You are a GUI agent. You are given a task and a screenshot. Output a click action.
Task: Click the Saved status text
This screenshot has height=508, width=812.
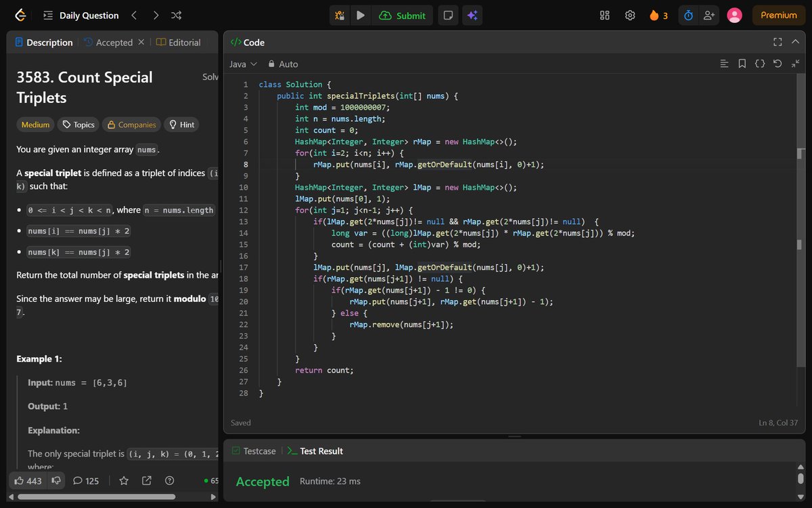click(241, 423)
